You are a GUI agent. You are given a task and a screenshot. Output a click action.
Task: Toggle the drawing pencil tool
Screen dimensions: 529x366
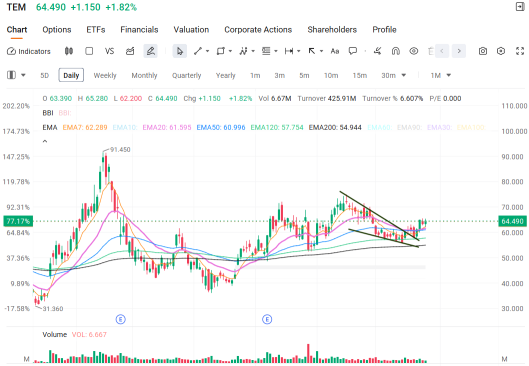(150, 51)
